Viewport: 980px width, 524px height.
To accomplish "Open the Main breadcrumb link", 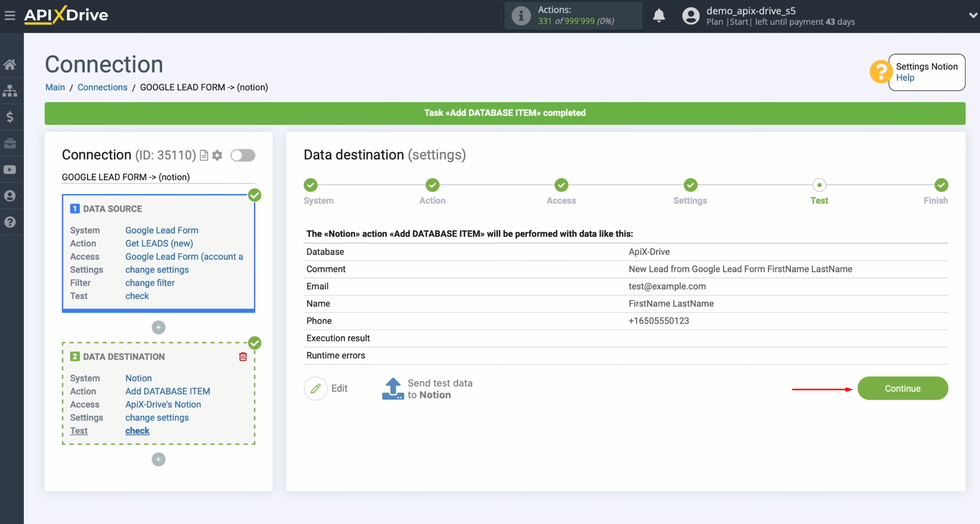I will [54, 87].
